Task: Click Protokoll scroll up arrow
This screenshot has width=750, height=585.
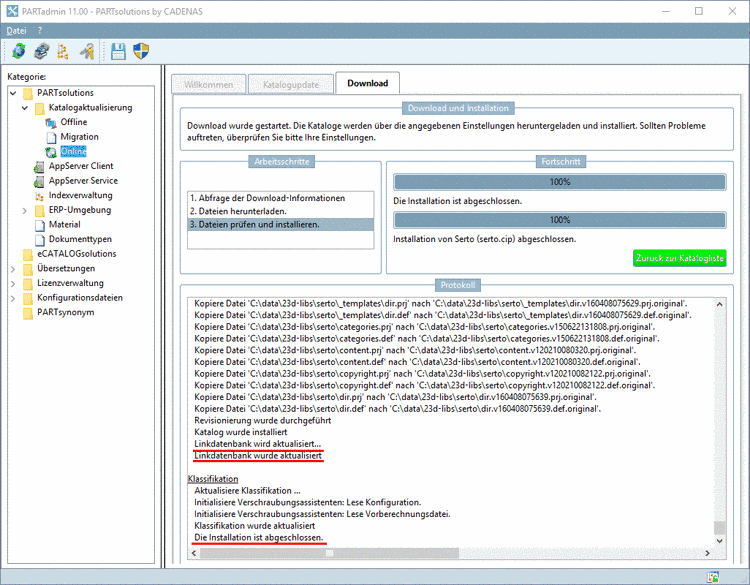Action: pyautogui.click(x=719, y=304)
